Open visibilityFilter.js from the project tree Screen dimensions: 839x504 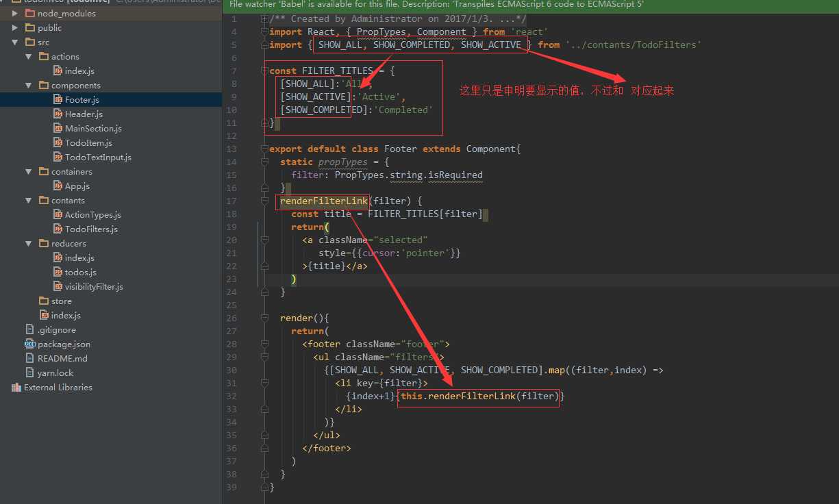click(94, 286)
